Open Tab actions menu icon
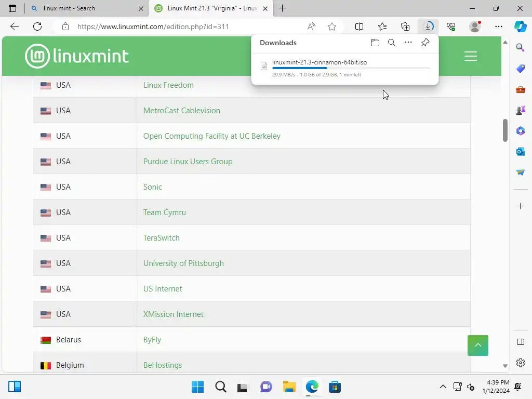The width and height of the screenshot is (532, 399). pyautogui.click(x=12, y=8)
